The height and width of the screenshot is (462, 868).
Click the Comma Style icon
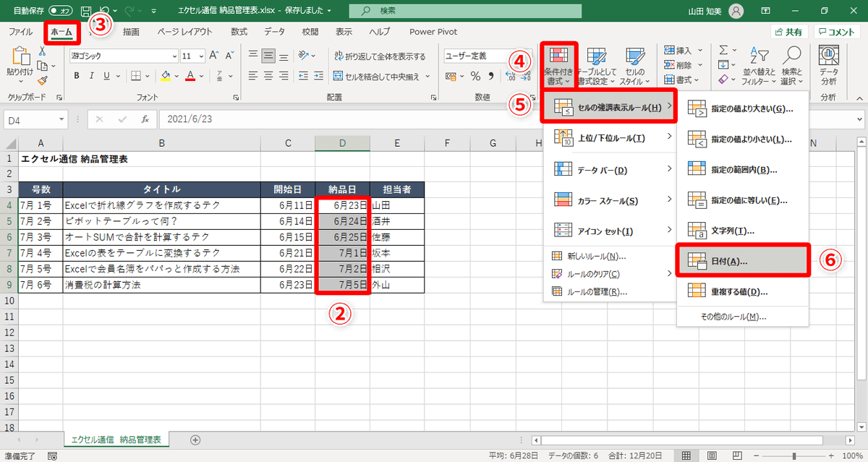tap(490, 76)
